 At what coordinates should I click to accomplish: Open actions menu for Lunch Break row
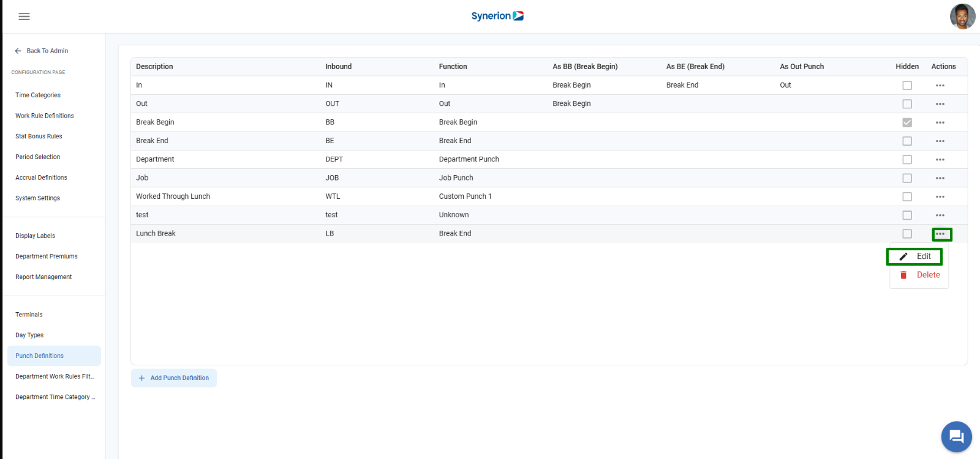[x=940, y=234]
